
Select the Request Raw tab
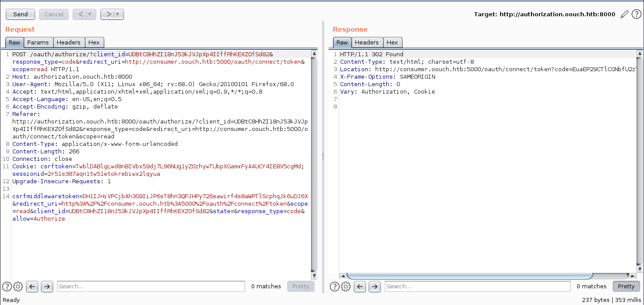(15, 43)
